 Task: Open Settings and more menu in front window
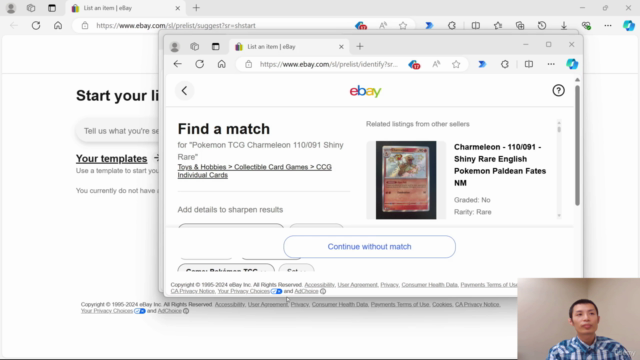(x=551, y=64)
